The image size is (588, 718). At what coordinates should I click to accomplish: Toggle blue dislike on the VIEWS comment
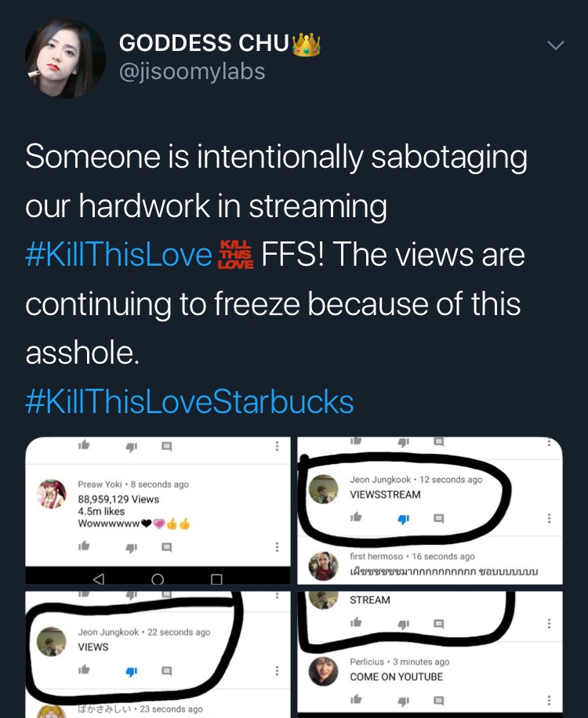[132, 671]
